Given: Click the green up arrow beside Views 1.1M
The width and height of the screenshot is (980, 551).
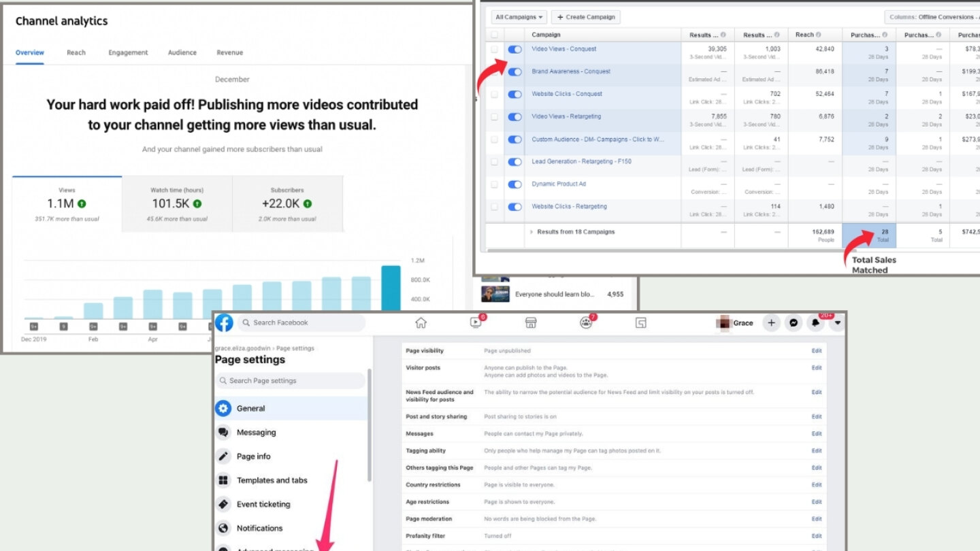Looking at the screenshot, I should point(82,203).
